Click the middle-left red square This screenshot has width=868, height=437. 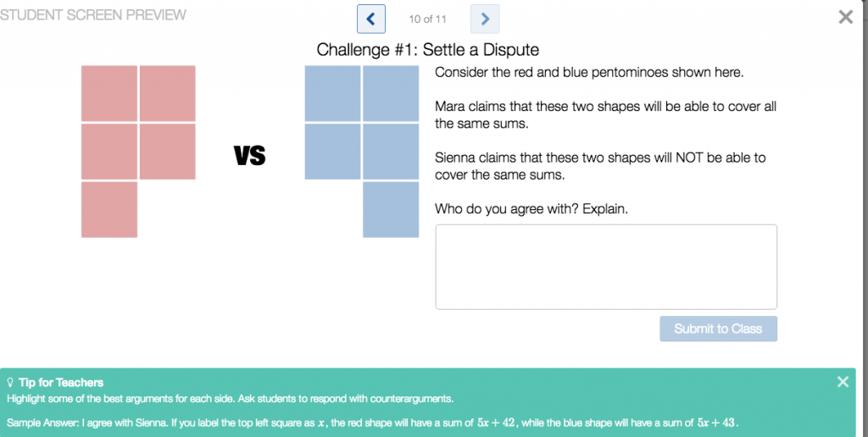[109, 152]
